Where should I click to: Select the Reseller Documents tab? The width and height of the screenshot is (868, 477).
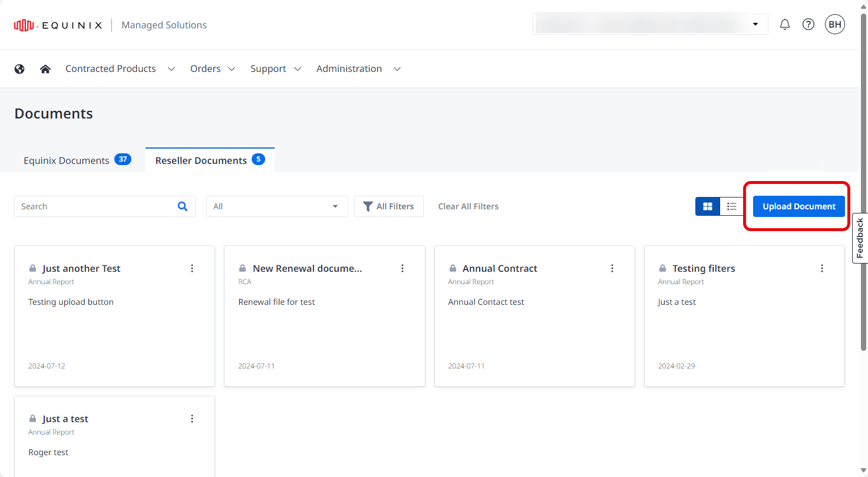click(x=210, y=160)
